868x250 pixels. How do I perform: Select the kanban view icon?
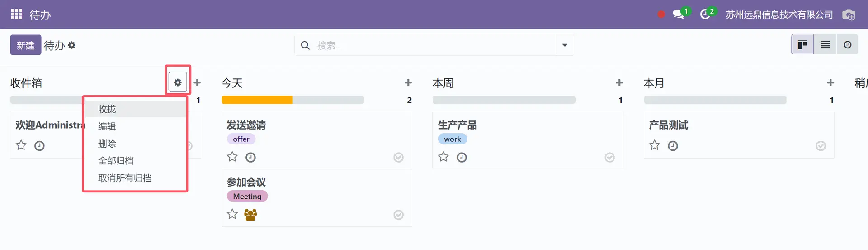[x=802, y=45]
